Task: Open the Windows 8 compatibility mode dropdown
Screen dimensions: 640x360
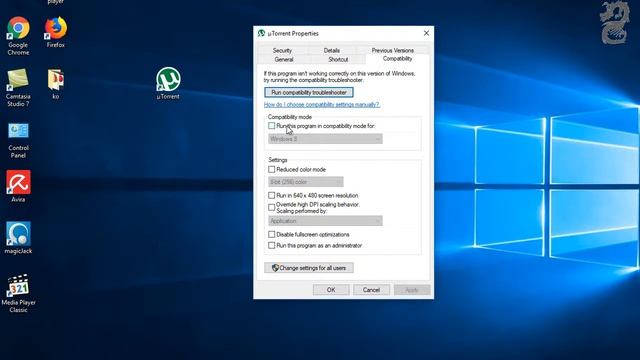Action: point(325,139)
